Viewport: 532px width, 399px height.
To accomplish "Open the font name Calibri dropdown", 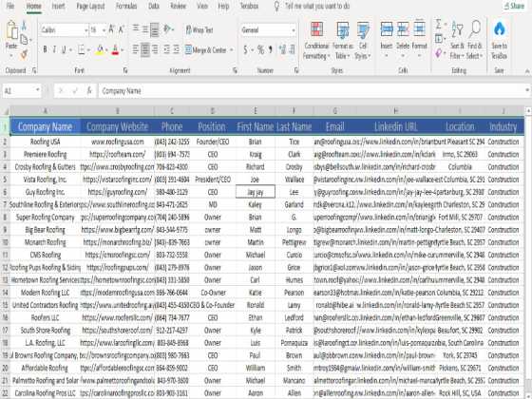I will pyautogui.click(x=85, y=30).
